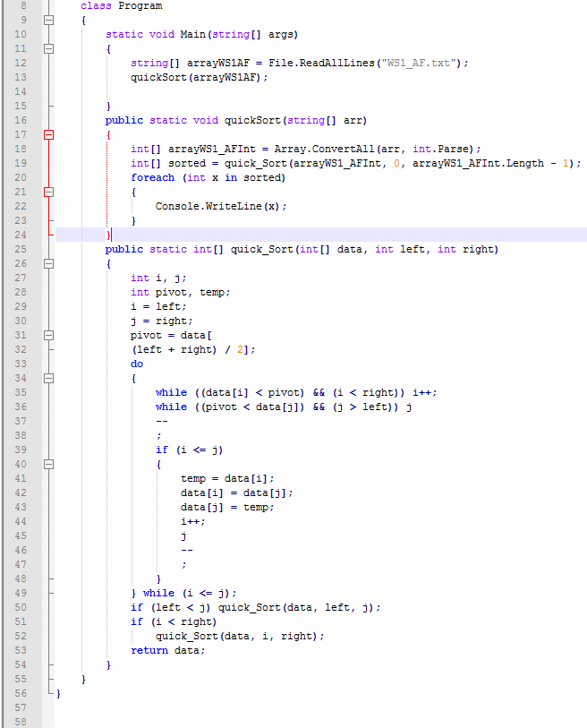Collapse the quick_Sort method fold at line 26

pyautogui.click(x=48, y=263)
